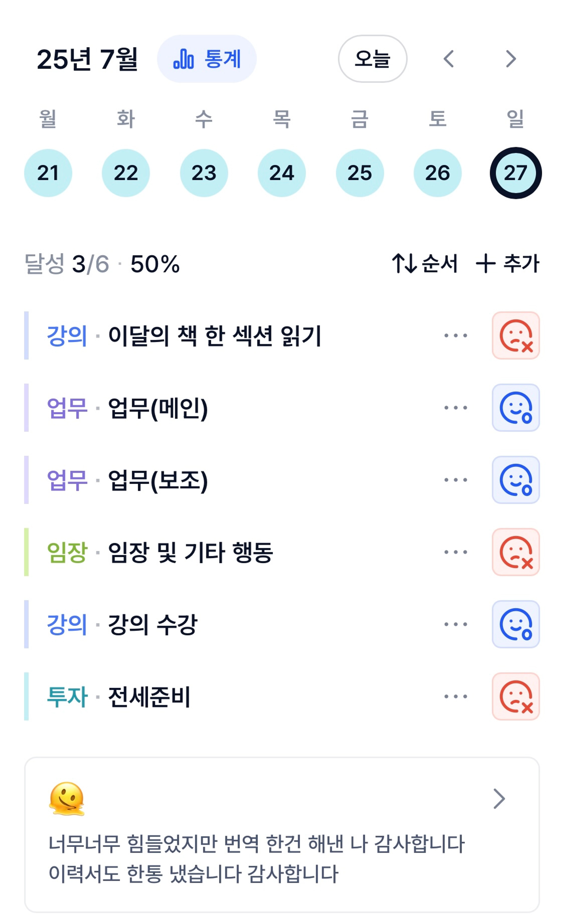The height and width of the screenshot is (924, 564).
Task: Toggle failed status for 전세준비
Action: tap(516, 696)
